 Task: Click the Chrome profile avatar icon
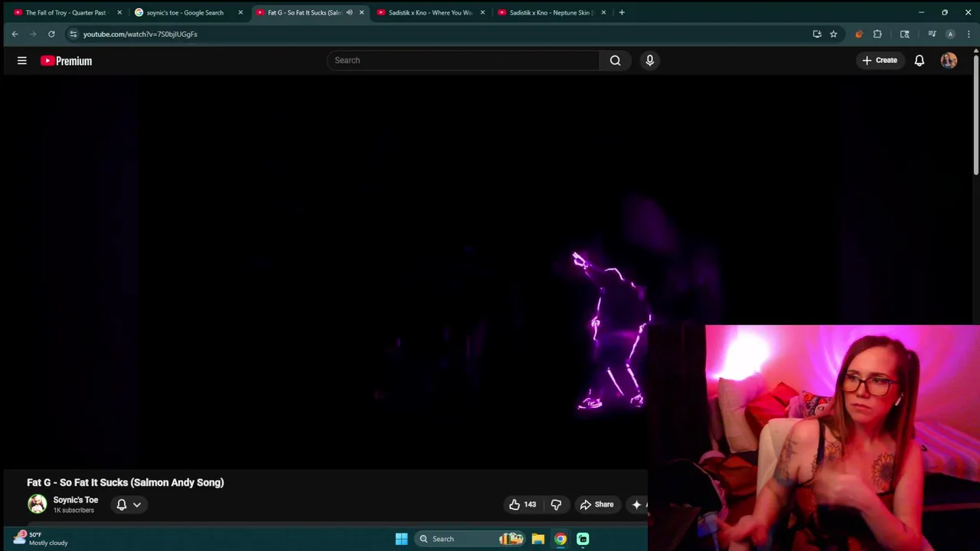(950, 34)
